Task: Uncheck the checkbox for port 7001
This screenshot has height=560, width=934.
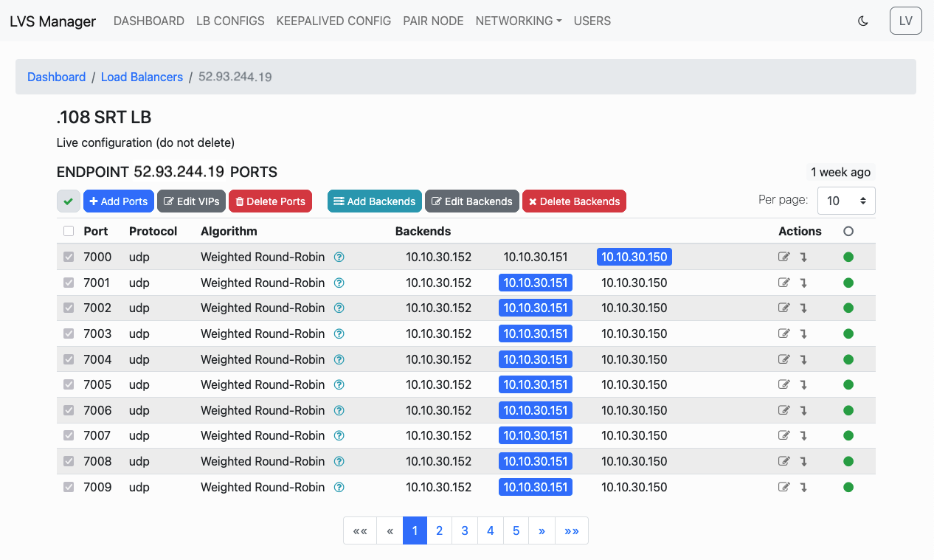Action: (69, 283)
